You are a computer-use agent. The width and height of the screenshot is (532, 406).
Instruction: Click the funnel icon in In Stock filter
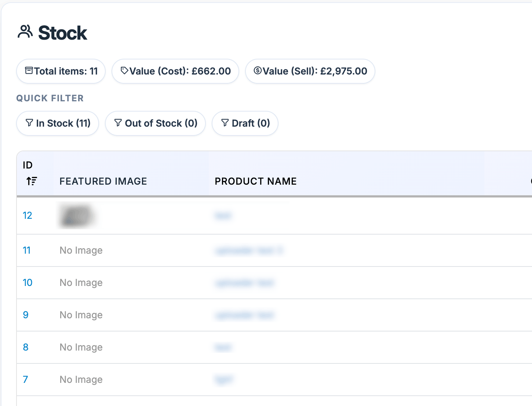pyautogui.click(x=29, y=123)
